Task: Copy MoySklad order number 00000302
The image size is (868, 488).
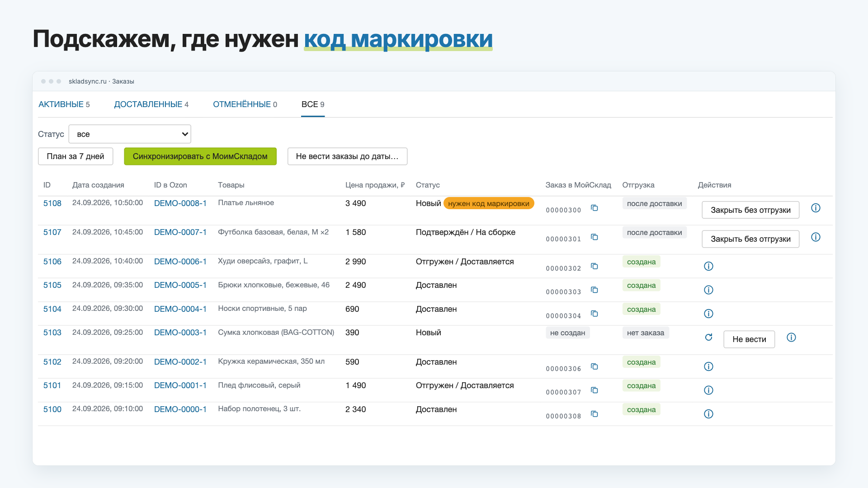Action: click(x=594, y=266)
